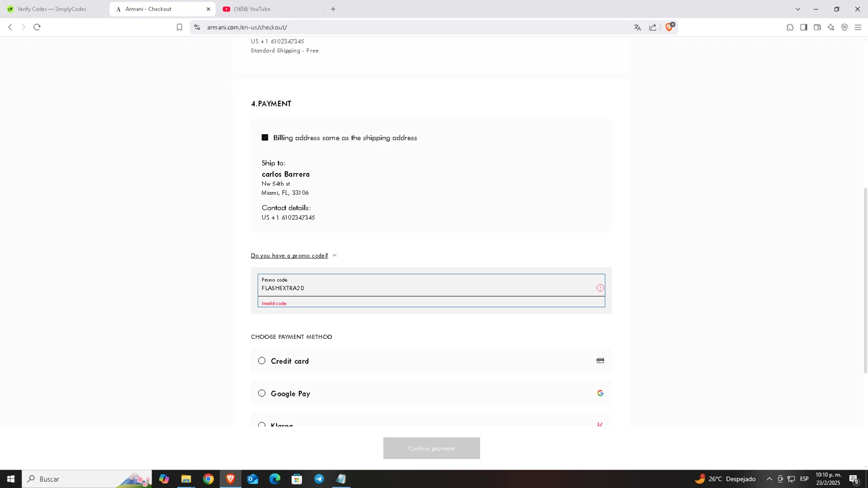Click the Google Pay logo icon
This screenshot has width=868, height=488.
[x=600, y=393]
